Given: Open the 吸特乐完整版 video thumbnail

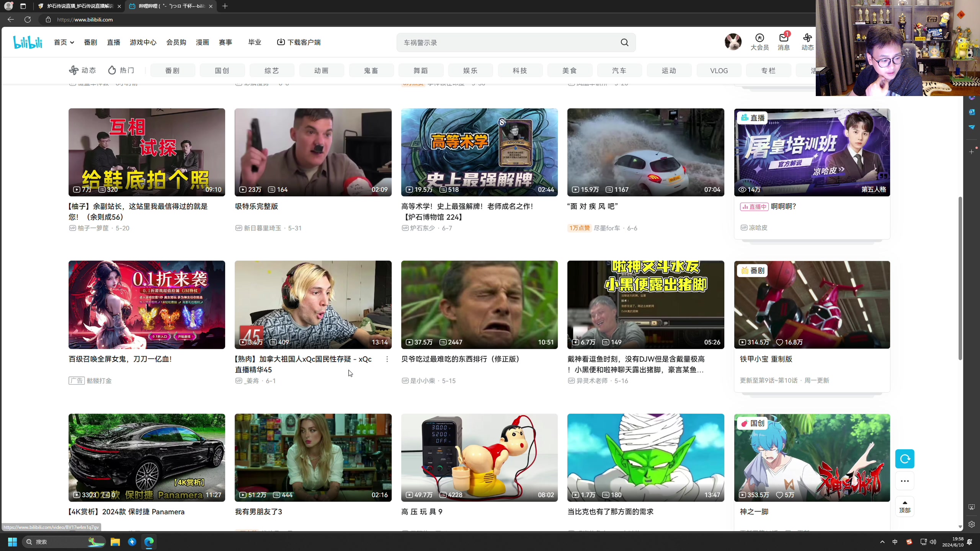Looking at the screenshot, I should [x=313, y=152].
